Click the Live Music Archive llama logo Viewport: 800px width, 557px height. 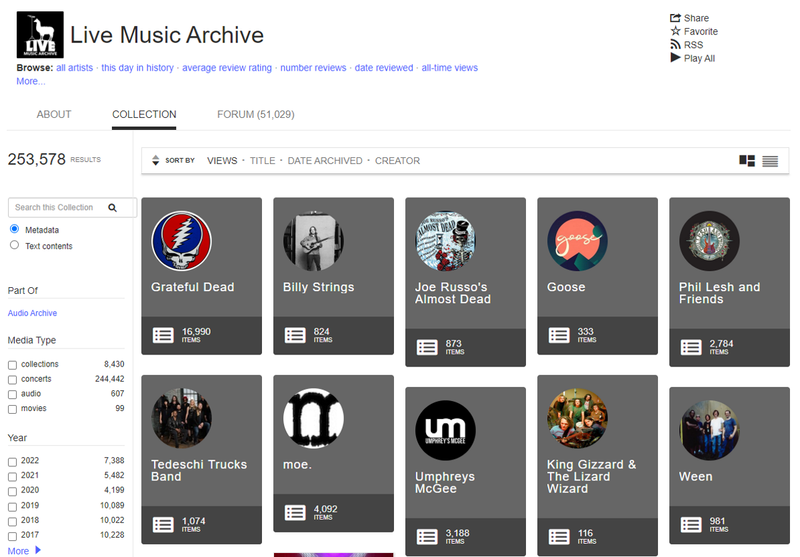coord(40,35)
